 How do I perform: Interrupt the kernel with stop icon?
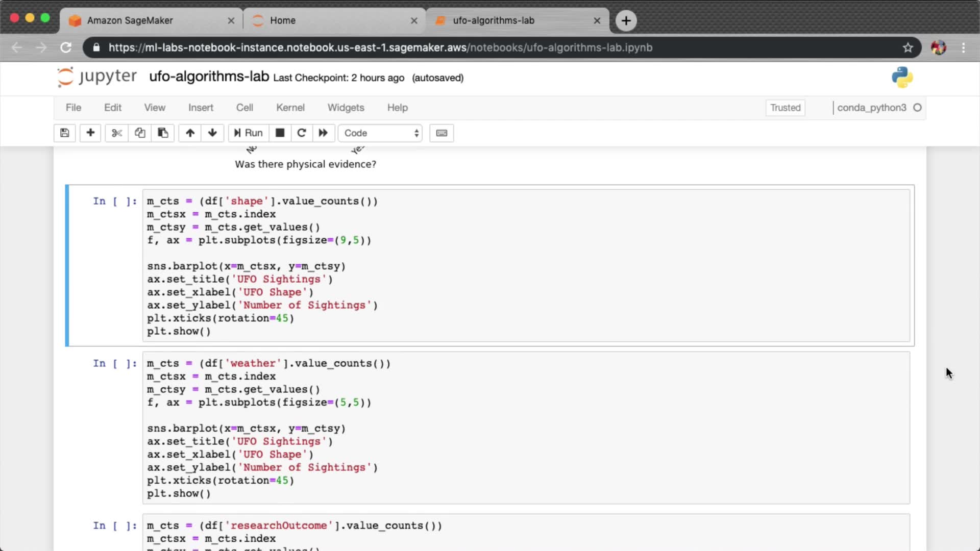click(280, 133)
